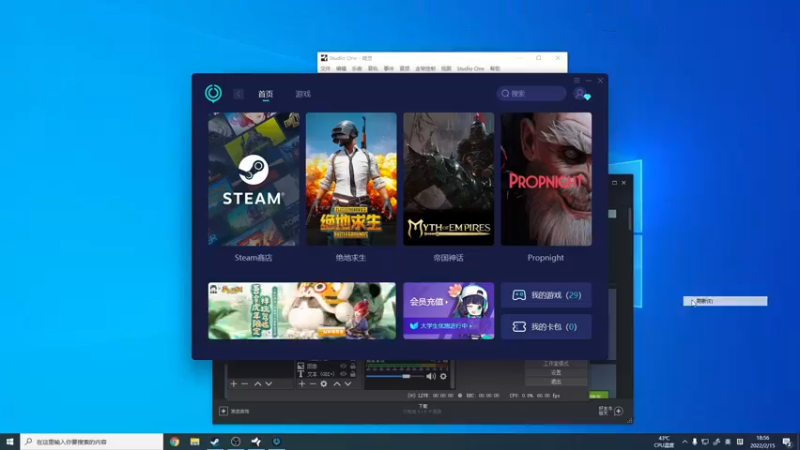The image size is (800, 450).
Task: Open the Propnight game cover
Action: (546, 179)
